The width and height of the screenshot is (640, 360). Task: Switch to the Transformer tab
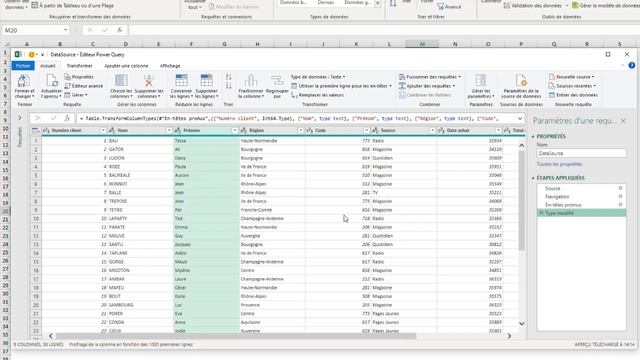pos(80,66)
